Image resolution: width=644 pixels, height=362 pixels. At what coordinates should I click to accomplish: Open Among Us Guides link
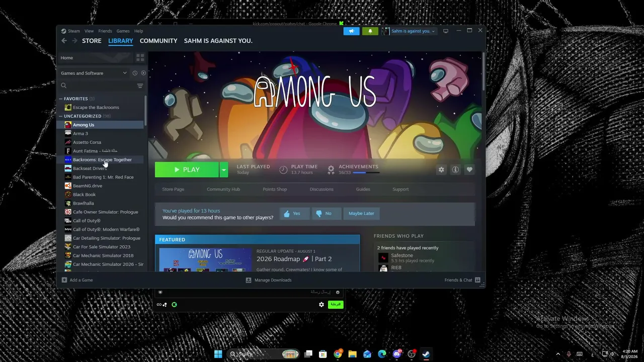click(x=363, y=189)
